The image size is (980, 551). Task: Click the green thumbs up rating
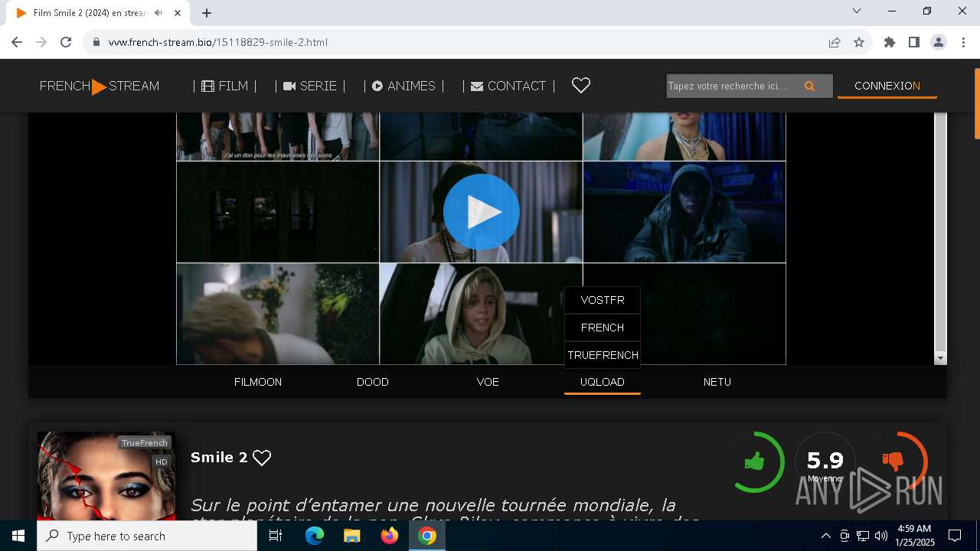click(x=754, y=461)
